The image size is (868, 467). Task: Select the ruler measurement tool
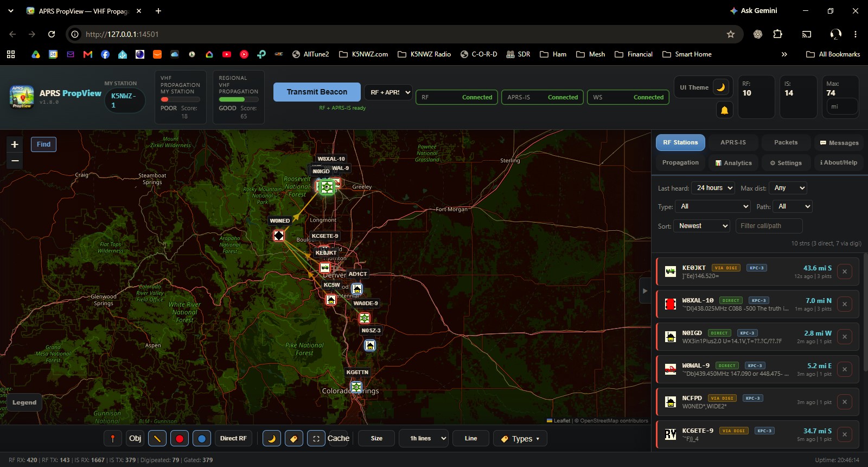tap(157, 438)
